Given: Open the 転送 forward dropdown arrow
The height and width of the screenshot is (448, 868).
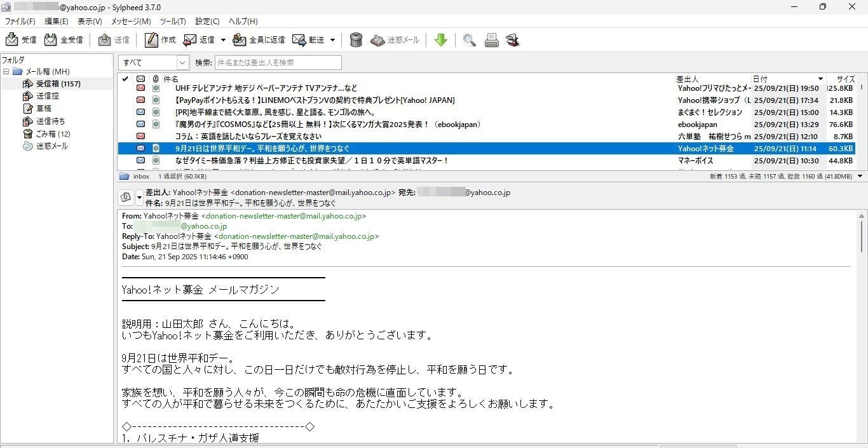Looking at the screenshot, I should tap(333, 40).
